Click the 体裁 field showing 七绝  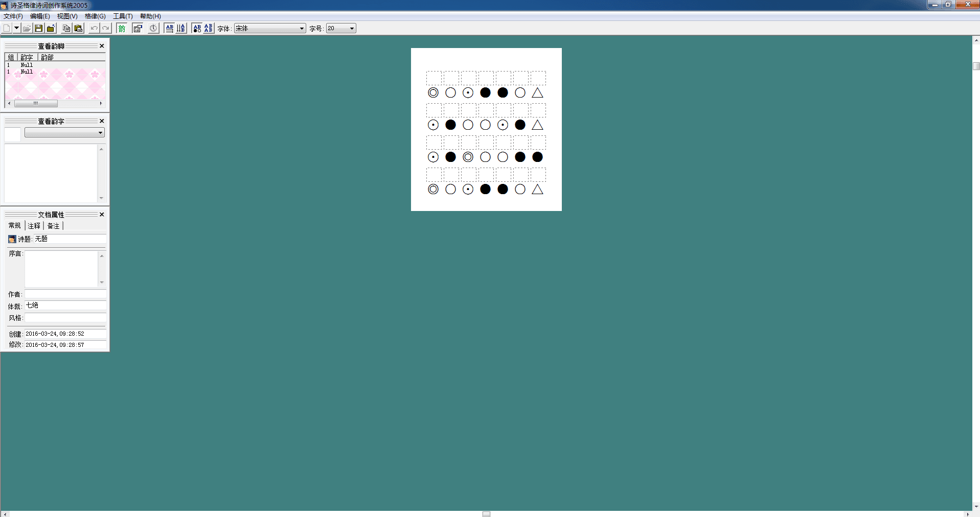pos(65,306)
